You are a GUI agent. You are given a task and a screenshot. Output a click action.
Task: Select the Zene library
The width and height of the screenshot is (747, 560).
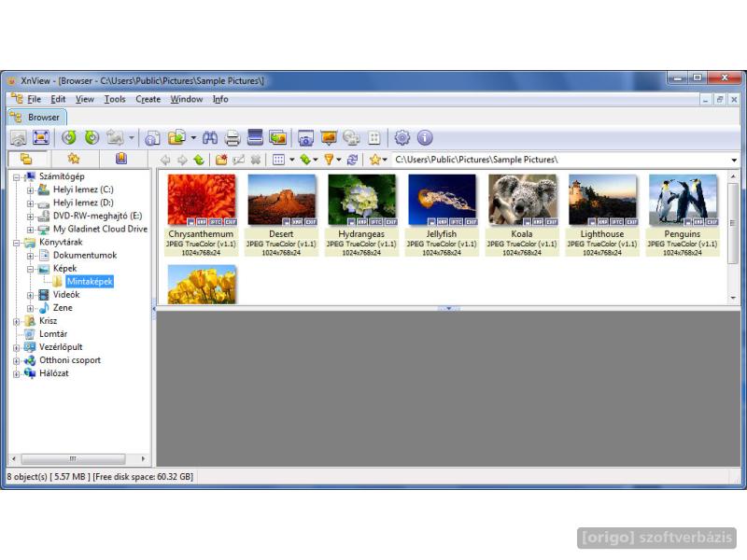pyautogui.click(x=63, y=308)
